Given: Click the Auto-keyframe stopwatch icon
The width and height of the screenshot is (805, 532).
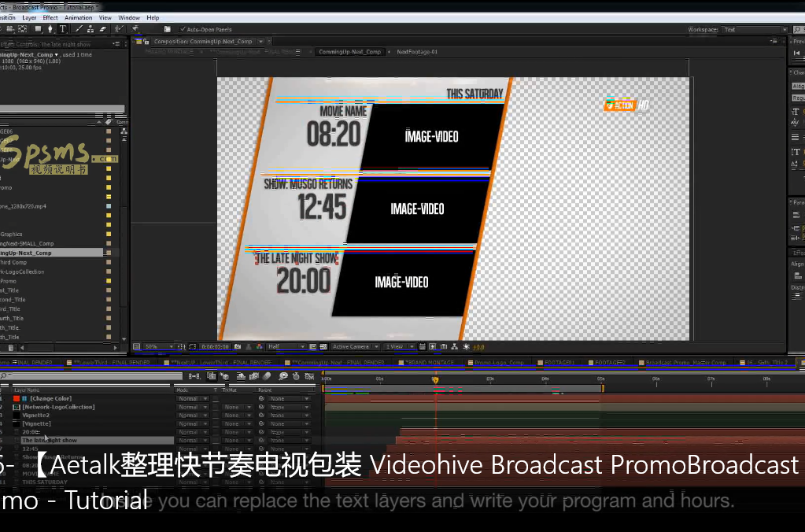Looking at the screenshot, I should (x=296, y=376).
